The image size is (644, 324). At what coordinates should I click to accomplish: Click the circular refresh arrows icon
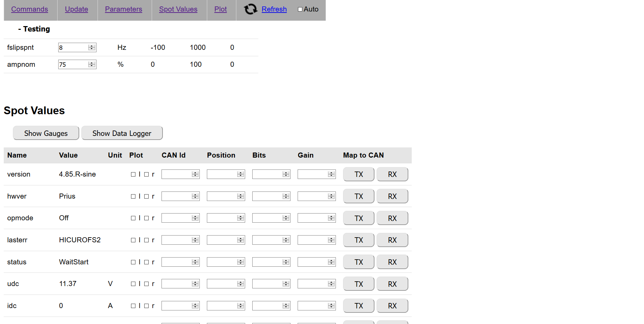251,9
